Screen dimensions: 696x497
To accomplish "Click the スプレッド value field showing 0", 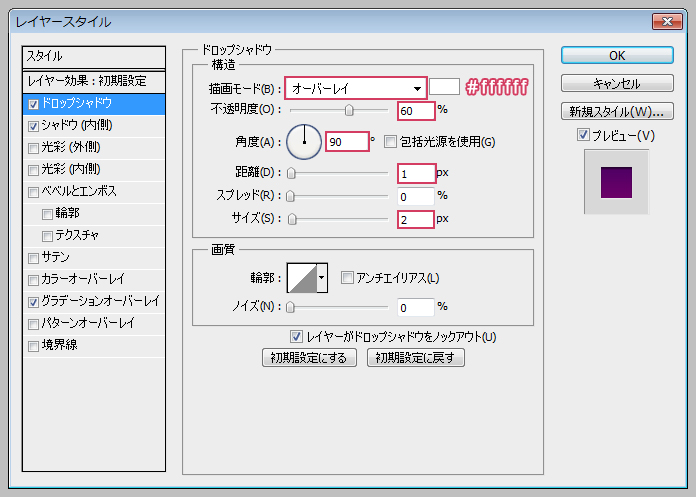I will (x=415, y=197).
